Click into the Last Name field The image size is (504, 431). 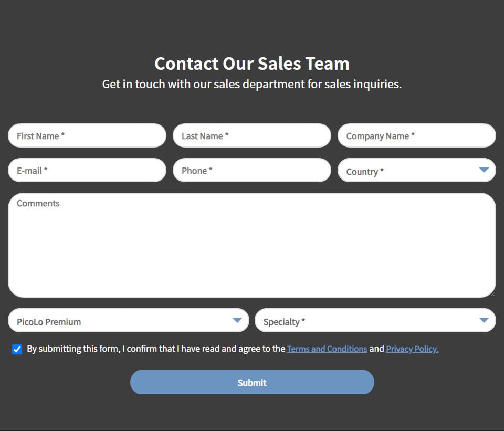[x=252, y=136]
